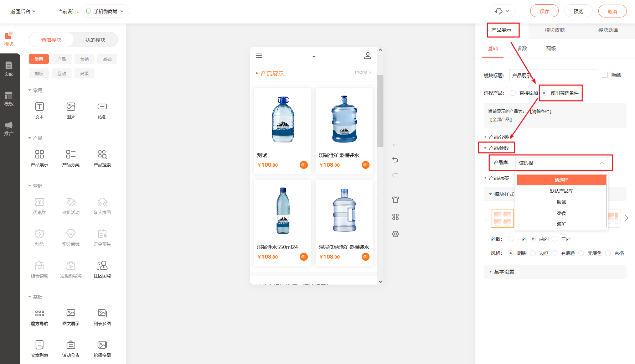Add the 优惠券 marketing module
Screen dimensions: 635x364
point(40,206)
